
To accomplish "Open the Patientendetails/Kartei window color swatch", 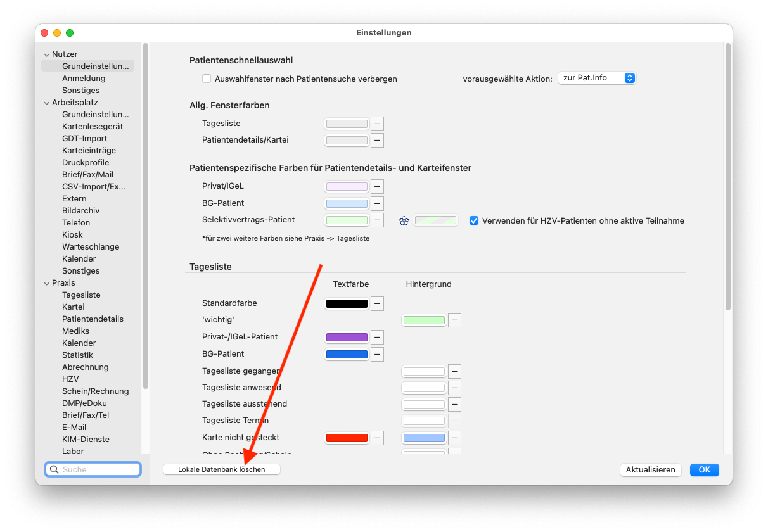I will (347, 140).
